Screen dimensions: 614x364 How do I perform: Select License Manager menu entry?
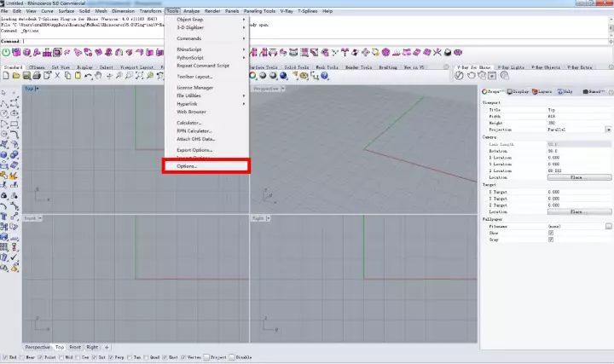(x=206, y=88)
